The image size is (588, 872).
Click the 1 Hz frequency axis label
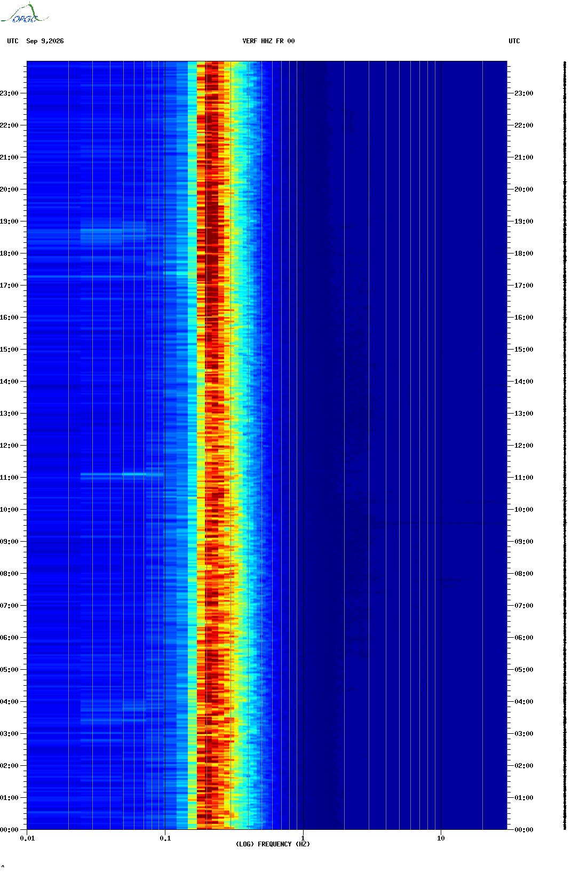[x=303, y=838]
